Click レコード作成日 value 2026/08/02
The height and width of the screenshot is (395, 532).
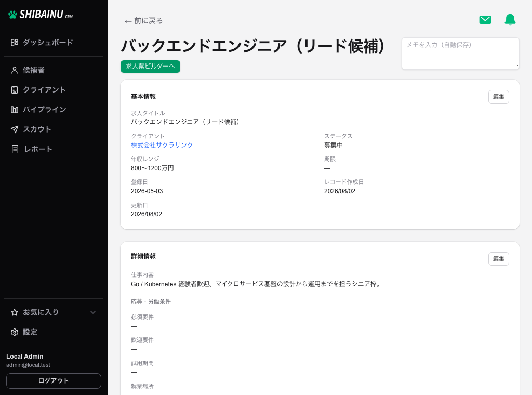340,191
